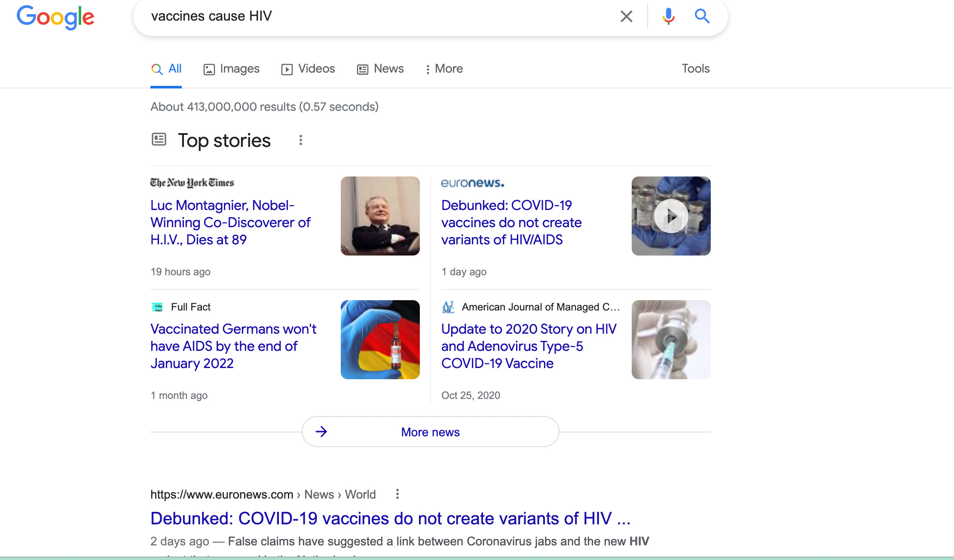Start voice search with the microphone icon

coord(668,17)
